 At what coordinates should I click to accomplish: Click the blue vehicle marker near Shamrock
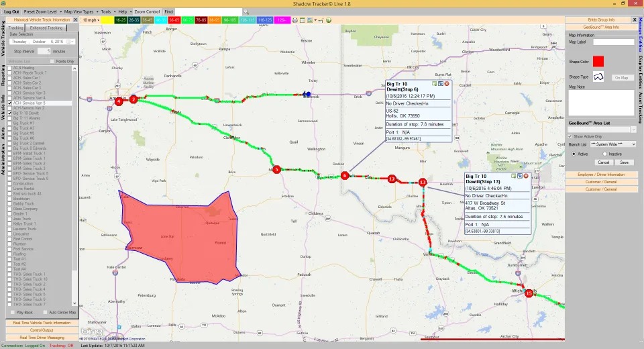pos(307,94)
